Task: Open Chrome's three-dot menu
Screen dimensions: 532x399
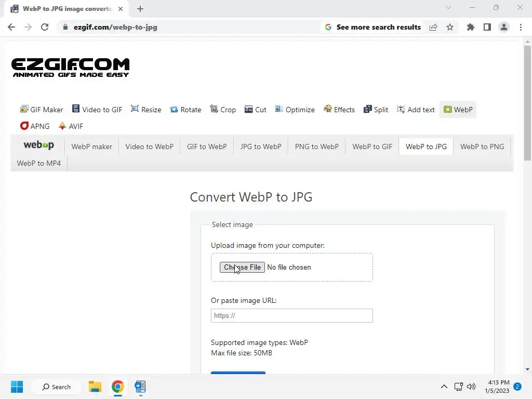Action: click(x=521, y=27)
